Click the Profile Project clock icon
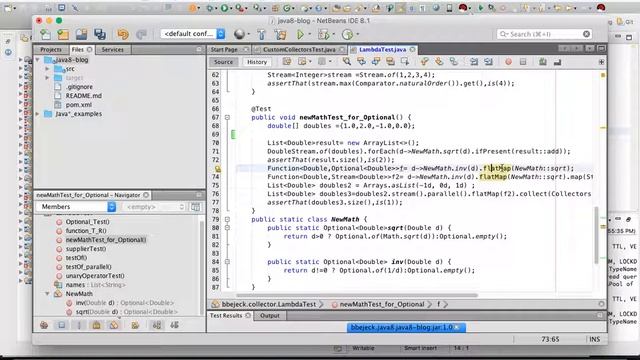 coord(347,35)
